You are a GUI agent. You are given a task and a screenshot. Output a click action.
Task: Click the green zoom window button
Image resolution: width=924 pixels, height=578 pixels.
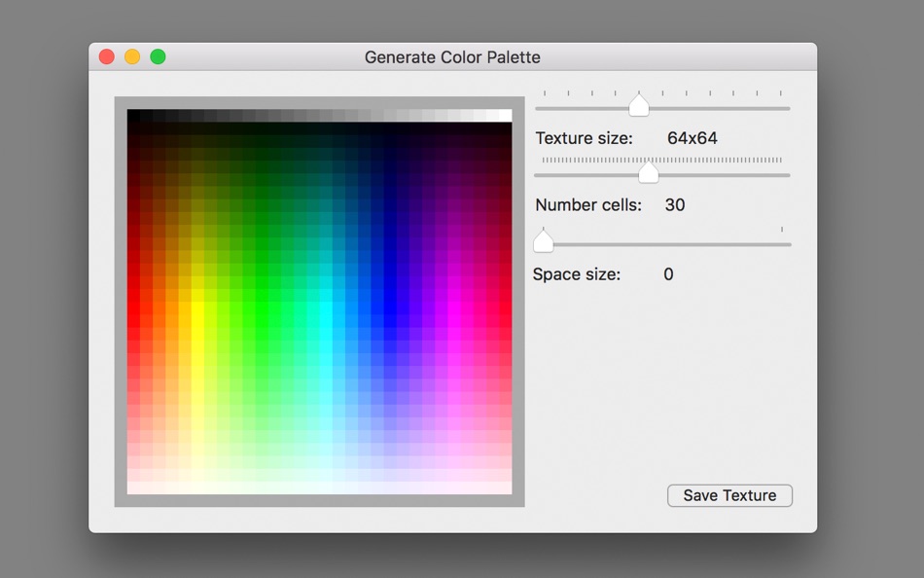tap(158, 56)
